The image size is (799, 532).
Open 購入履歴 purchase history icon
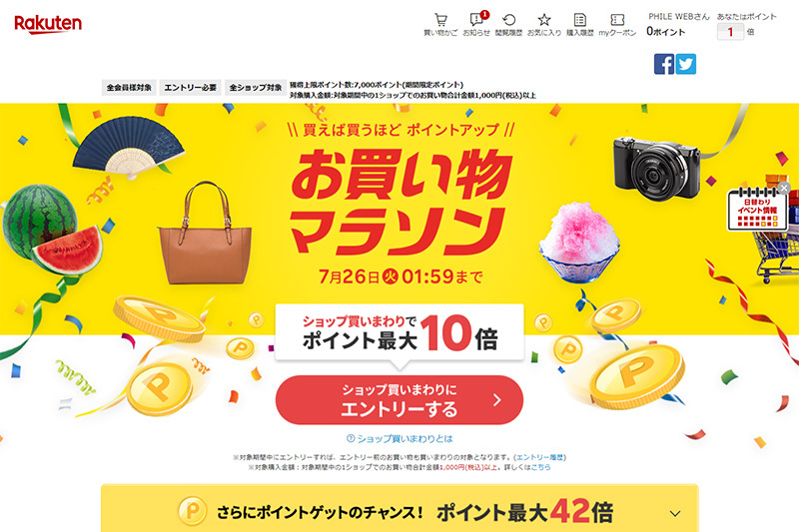pos(580,24)
